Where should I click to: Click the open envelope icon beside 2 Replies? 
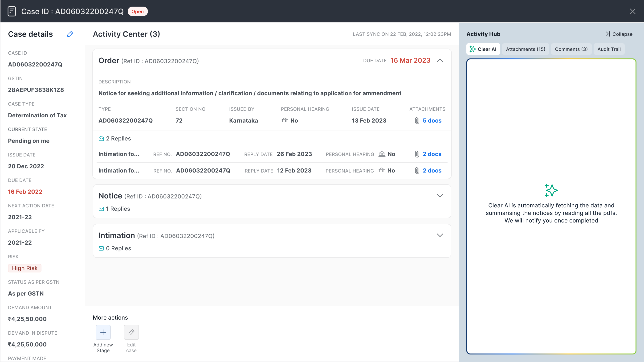(x=101, y=138)
